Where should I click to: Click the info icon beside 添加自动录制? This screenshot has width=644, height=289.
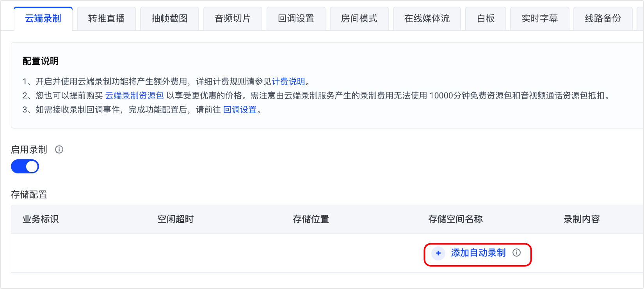516,253
